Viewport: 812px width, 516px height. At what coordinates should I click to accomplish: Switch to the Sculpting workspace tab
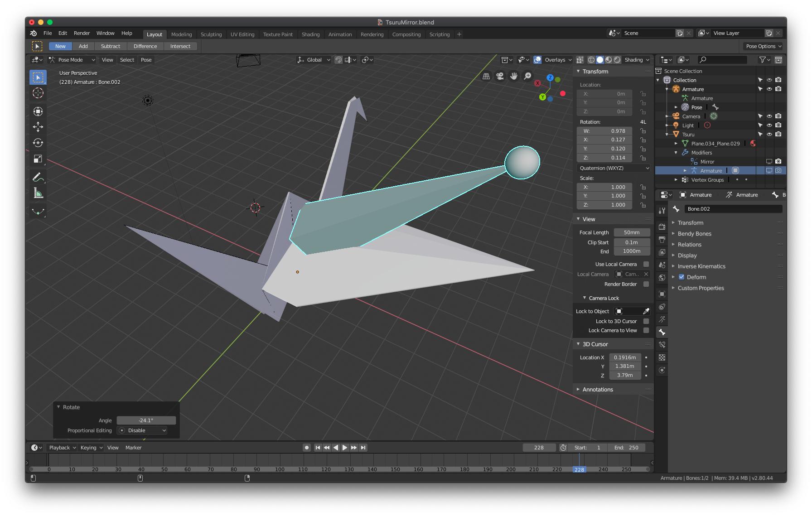[x=211, y=34]
